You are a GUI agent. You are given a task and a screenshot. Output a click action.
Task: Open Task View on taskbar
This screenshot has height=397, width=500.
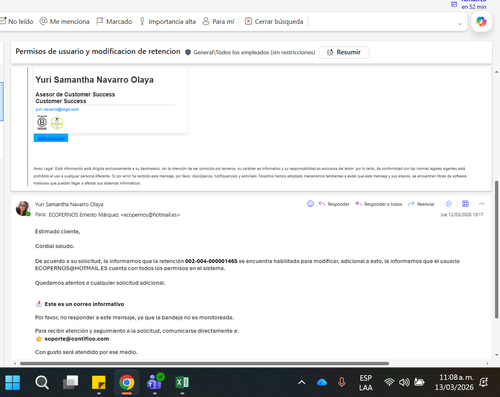(x=71, y=382)
